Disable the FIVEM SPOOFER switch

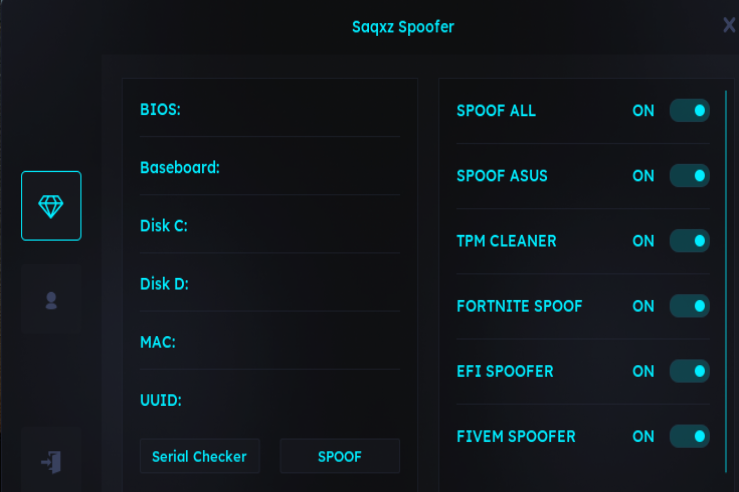(689, 436)
